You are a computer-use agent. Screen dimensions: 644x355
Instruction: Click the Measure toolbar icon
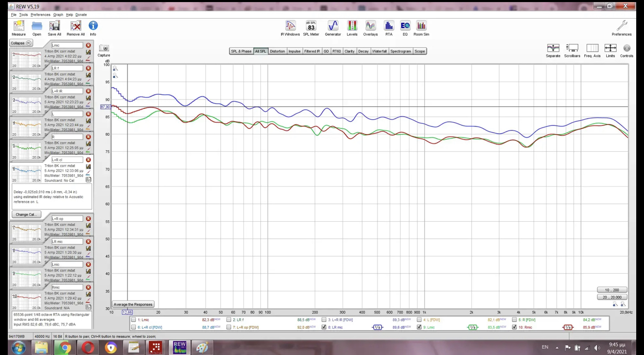coord(19,28)
